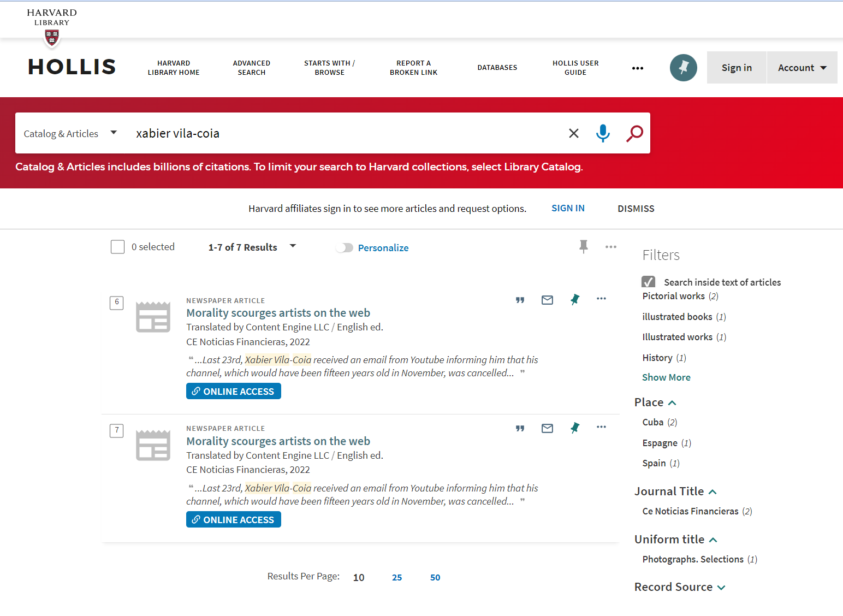Open more navigation options ellipsis in header
843x616 pixels.
point(637,68)
